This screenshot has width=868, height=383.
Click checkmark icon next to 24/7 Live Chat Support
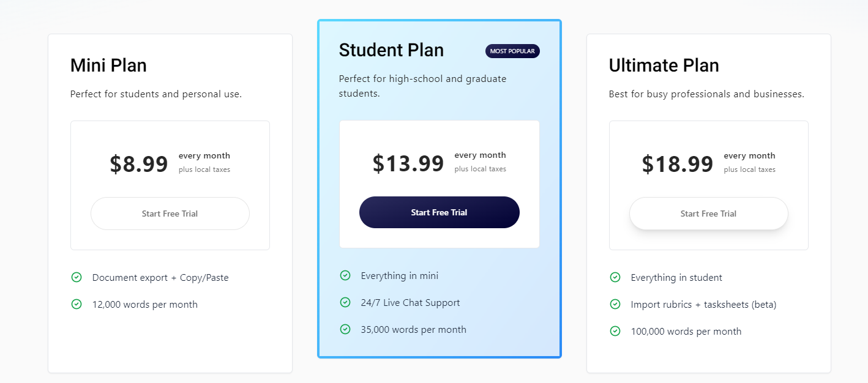pos(345,302)
